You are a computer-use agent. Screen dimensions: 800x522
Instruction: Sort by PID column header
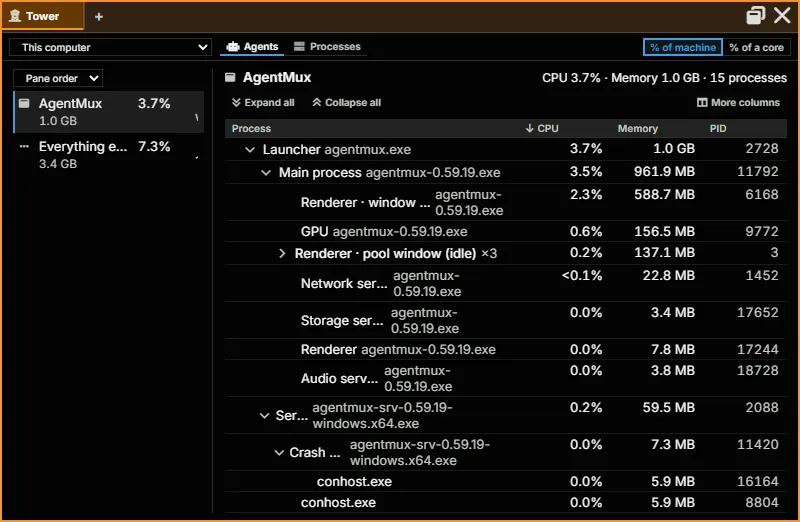717,128
